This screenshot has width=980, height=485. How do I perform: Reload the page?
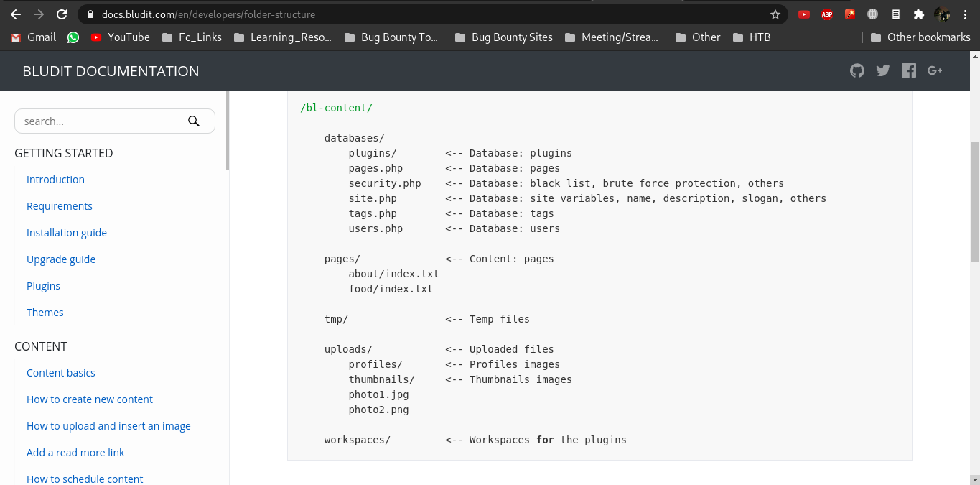pos(62,14)
